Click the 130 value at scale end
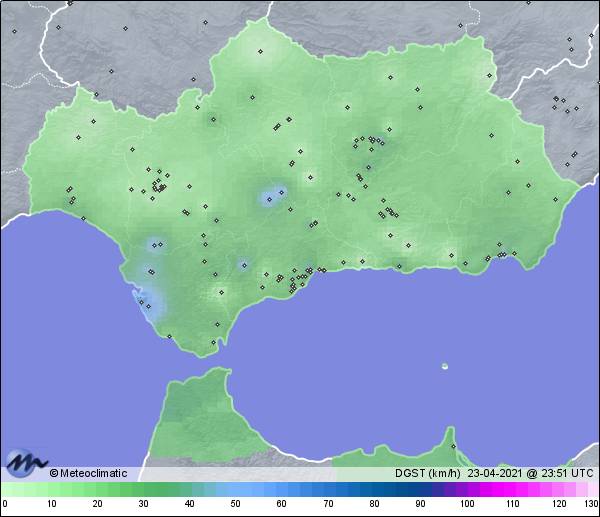Screen dimensions: 600x517 590,504
